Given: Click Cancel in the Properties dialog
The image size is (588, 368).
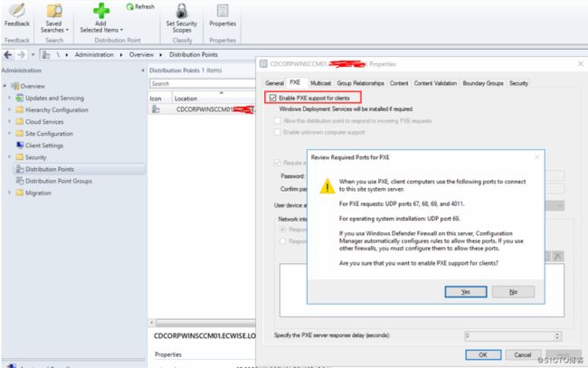Looking at the screenshot, I should (523, 354).
